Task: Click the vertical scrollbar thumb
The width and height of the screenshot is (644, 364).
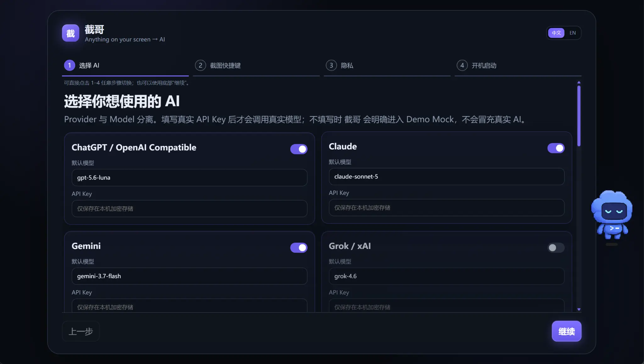Action: point(579,116)
